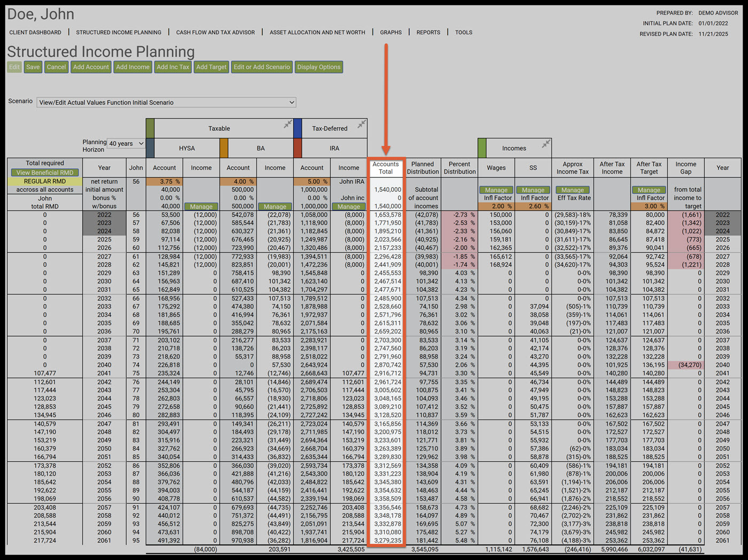Click the green Incomes color swatch

[482, 148]
